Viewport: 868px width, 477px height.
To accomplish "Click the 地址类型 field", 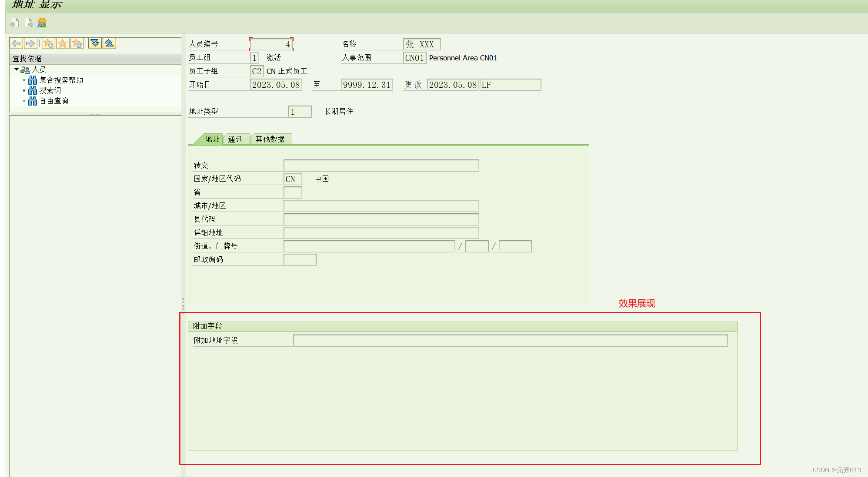I will pyautogui.click(x=300, y=112).
